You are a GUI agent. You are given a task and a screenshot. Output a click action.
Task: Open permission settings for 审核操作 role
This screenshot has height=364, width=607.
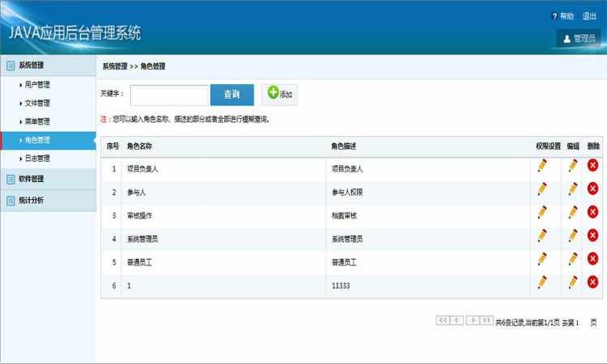pyautogui.click(x=542, y=212)
